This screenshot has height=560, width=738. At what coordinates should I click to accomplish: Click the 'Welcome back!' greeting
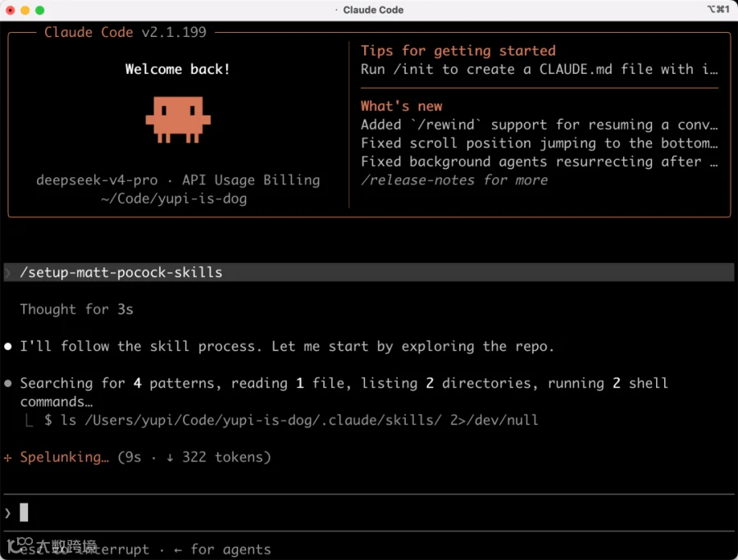coord(177,69)
